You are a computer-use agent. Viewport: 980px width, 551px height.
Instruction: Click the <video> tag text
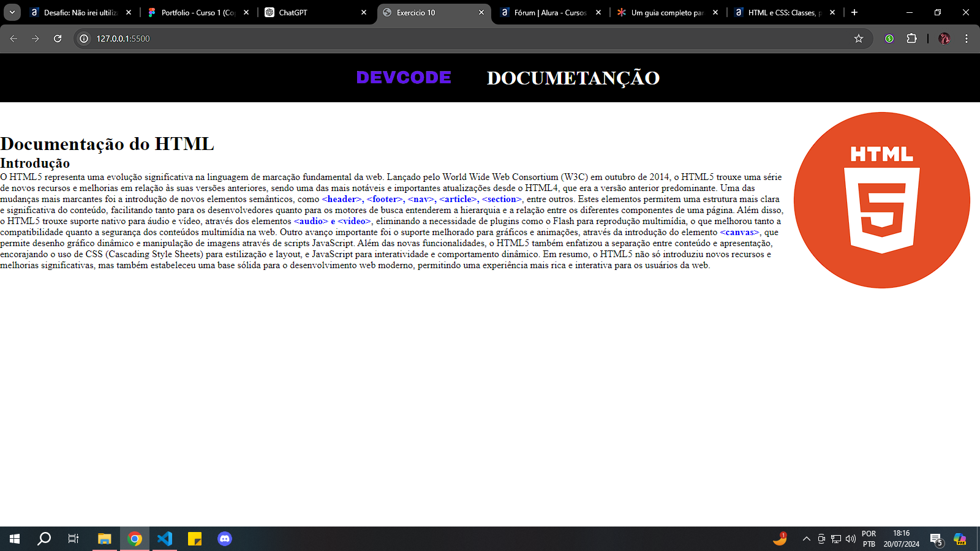(354, 221)
